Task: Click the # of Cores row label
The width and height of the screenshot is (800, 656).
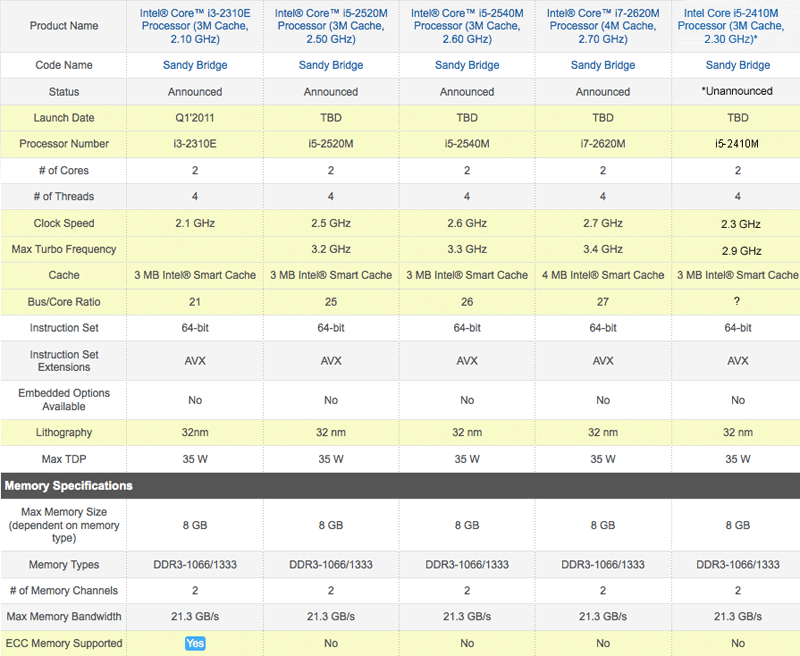Action: [64, 170]
